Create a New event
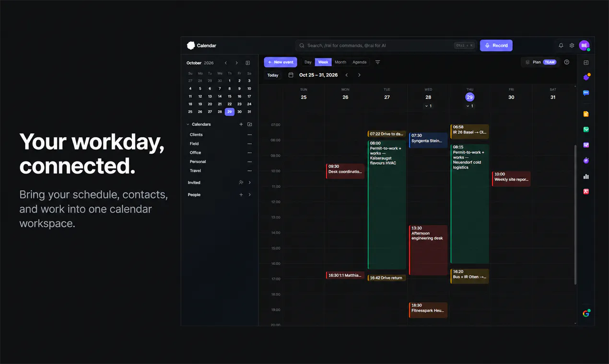The height and width of the screenshot is (364, 609). (x=281, y=62)
